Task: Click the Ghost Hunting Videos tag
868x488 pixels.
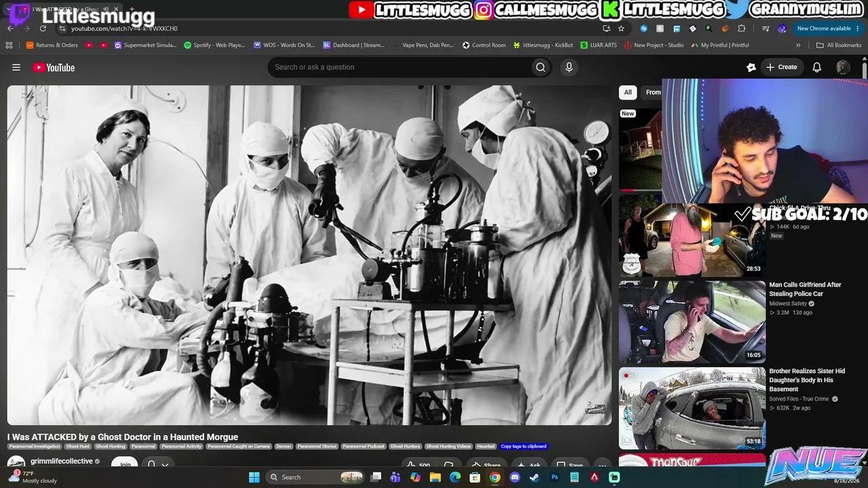Action: click(449, 447)
